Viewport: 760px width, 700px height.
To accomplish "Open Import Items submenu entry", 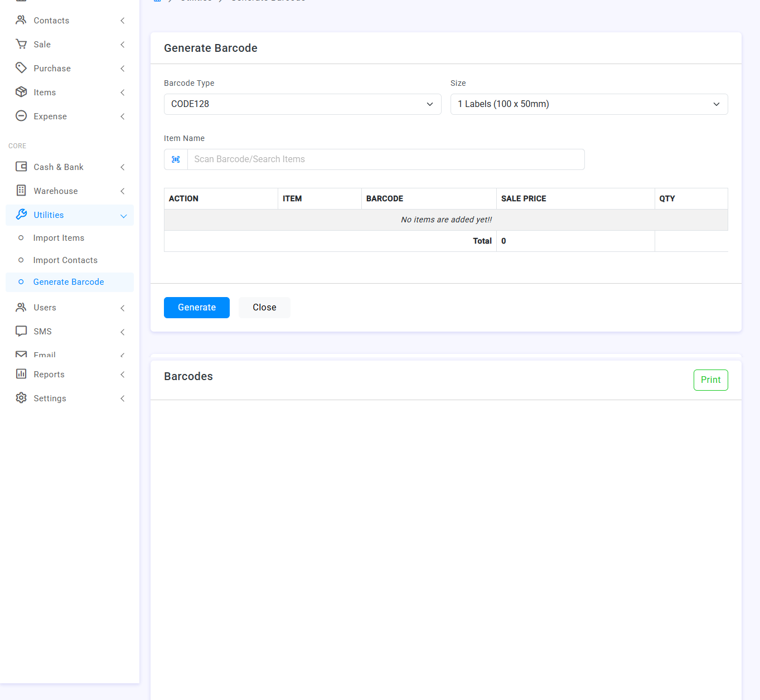I will tap(59, 238).
